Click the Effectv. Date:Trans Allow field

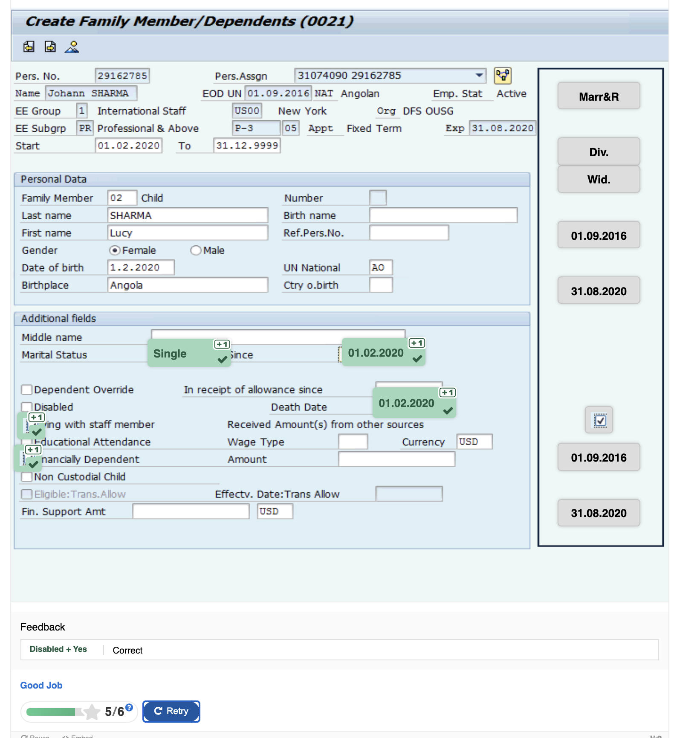(x=409, y=494)
